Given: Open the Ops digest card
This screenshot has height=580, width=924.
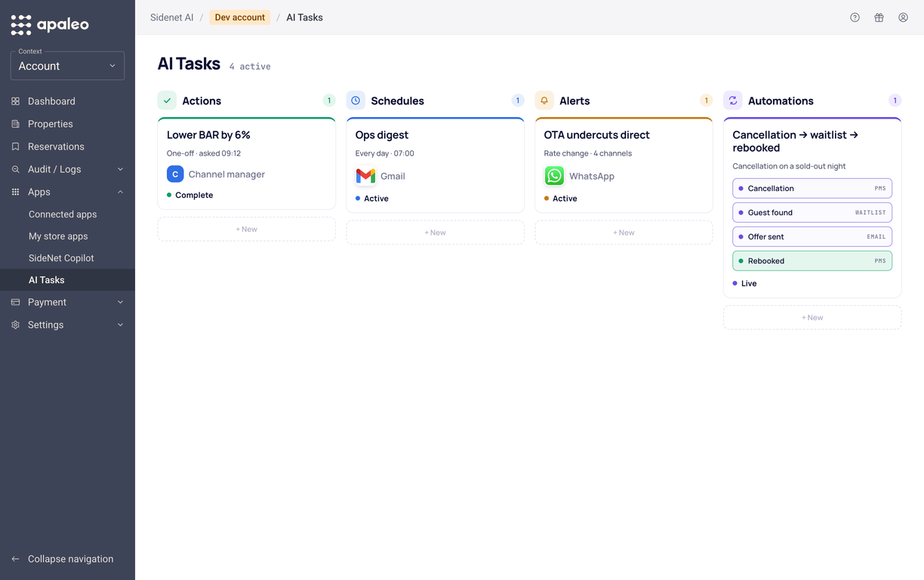Looking at the screenshot, I should coord(435,165).
